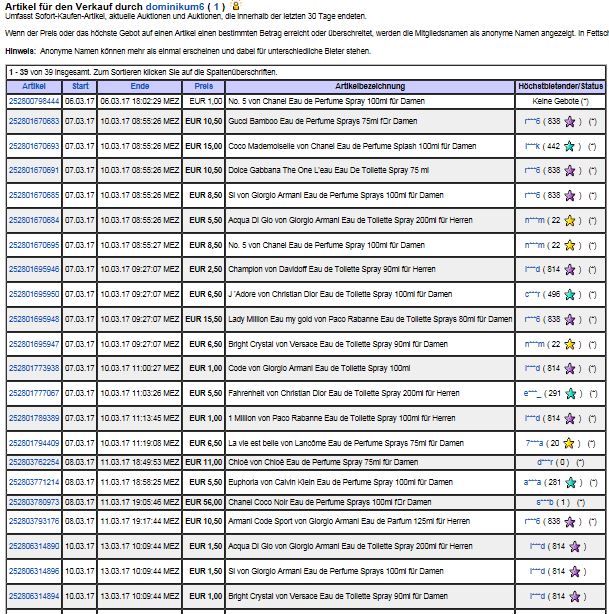Sort by the Artikelbezeichnung column header
Image resolution: width=609 pixels, height=614 pixels.
click(370, 86)
